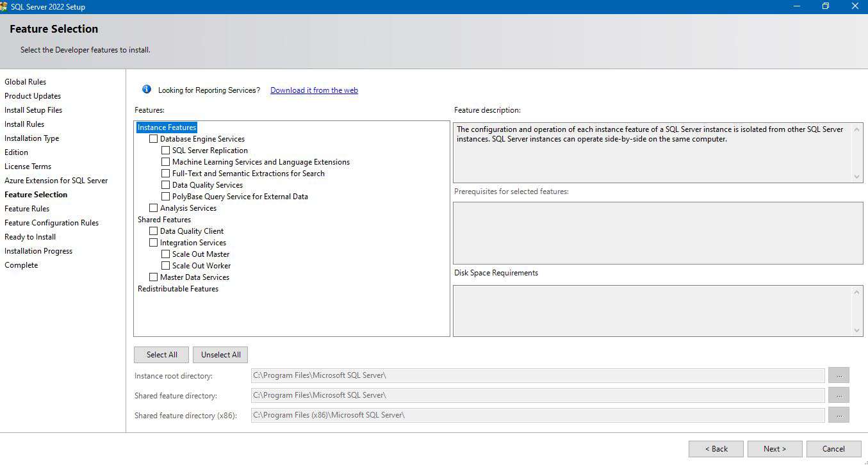Select Install Rules step in sidebar

(x=24, y=124)
